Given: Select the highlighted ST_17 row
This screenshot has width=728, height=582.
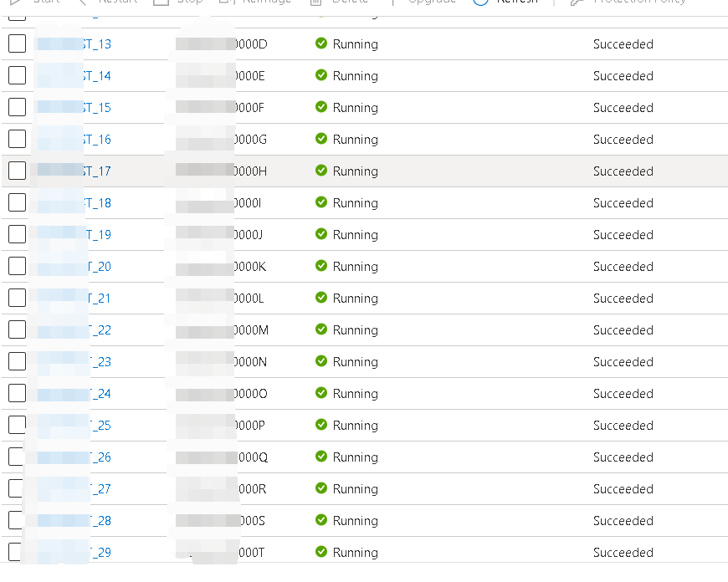Looking at the screenshot, I should click(502, 171).
